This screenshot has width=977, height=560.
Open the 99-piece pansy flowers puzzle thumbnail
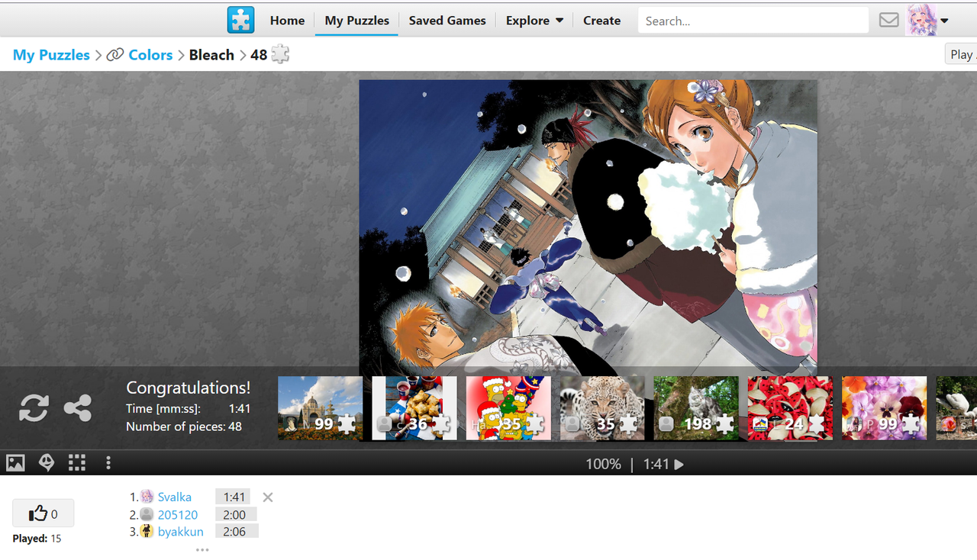pyautogui.click(x=884, y=408)
